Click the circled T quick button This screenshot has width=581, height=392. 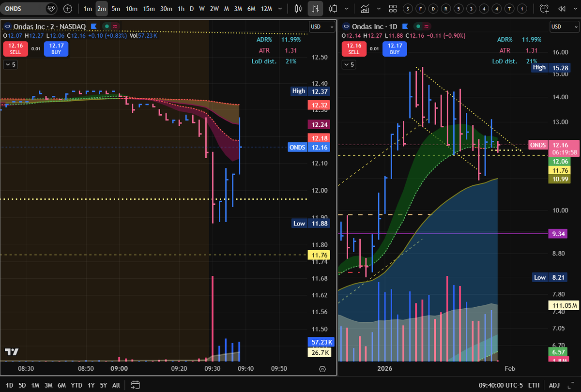pos(509,9)
